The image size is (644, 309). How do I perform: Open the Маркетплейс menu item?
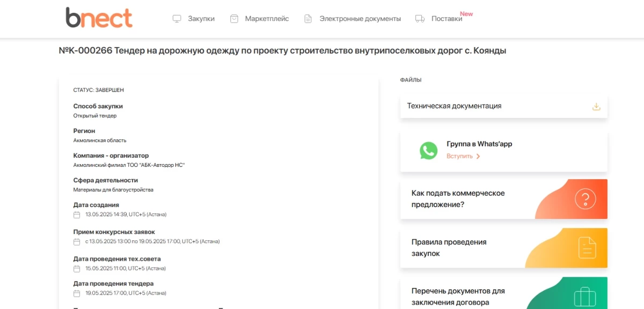click(267, 19)
